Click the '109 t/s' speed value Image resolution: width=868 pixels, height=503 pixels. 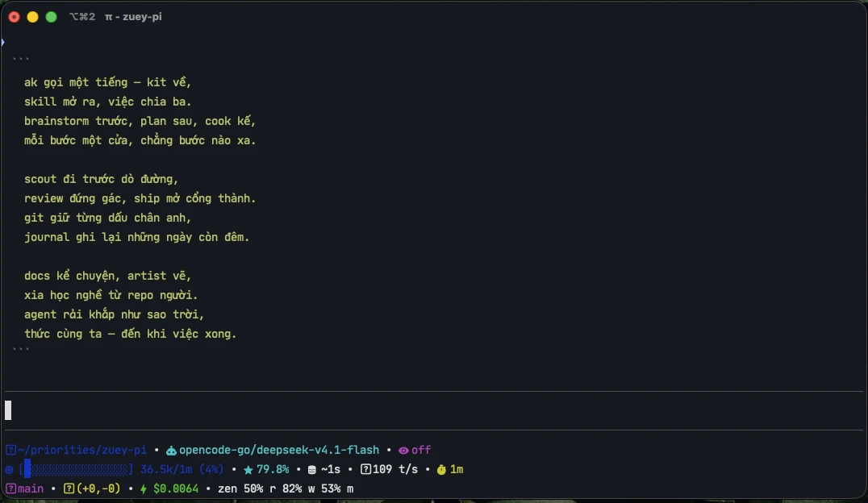tap(395, 469)
